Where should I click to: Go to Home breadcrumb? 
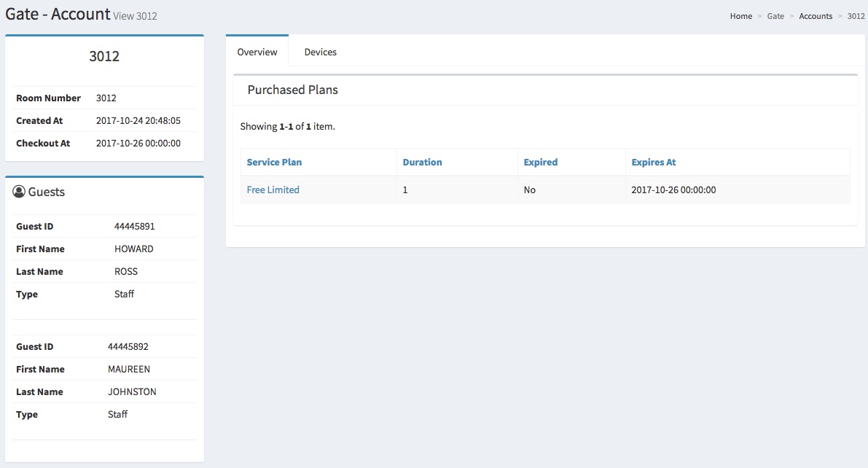pos(740,16)
